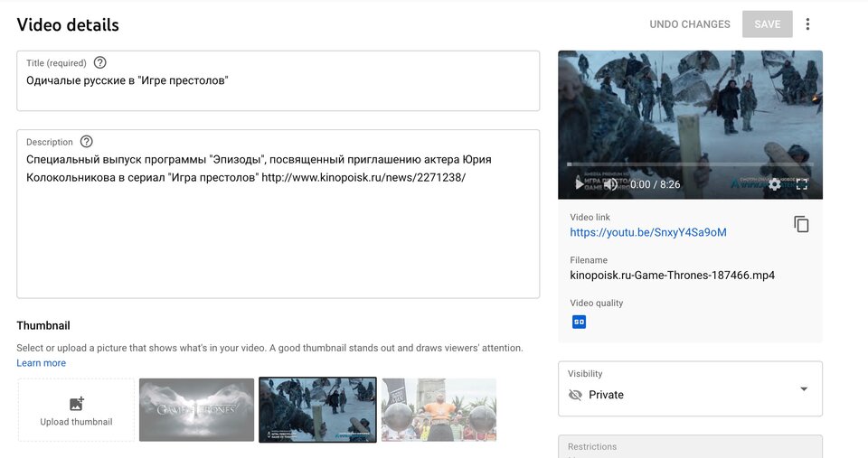Image resolution: width=868 pixels, height=458 pixels.
Task: Expand the Visibility dropdown arrow
Action: click(804, 388)
